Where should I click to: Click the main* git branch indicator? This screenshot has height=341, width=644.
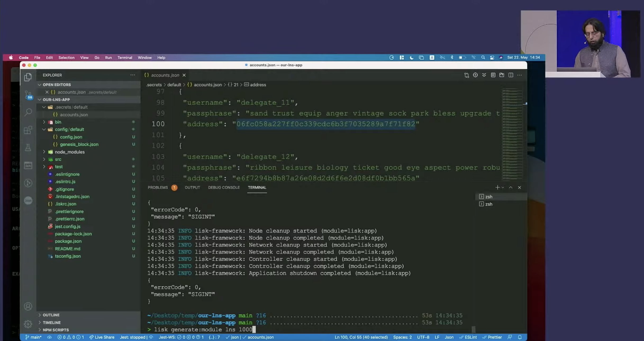(33, 337)
